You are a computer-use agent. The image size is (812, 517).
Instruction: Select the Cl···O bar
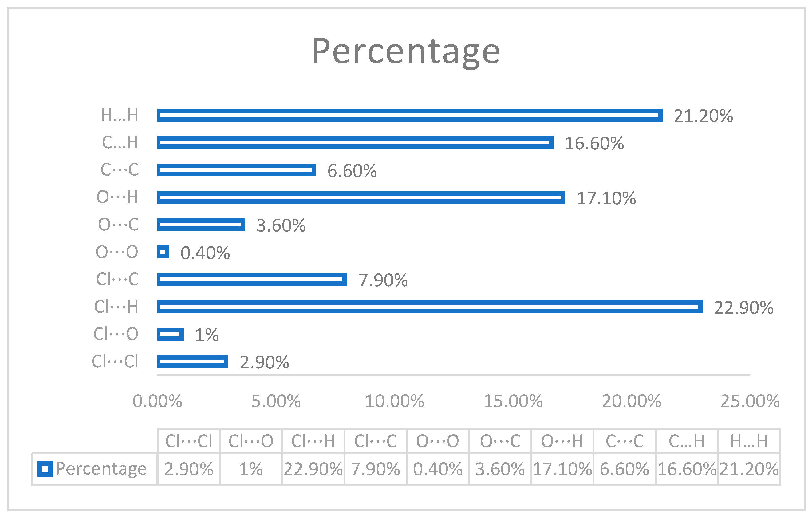coord(170,334)
